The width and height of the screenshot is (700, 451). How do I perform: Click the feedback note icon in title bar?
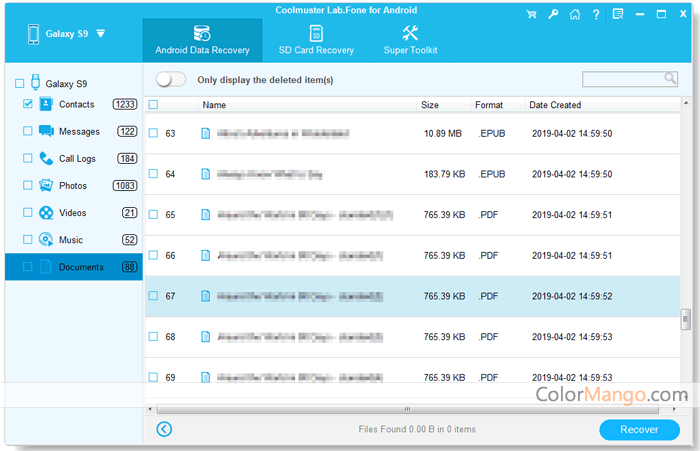[x=617, y=15]
